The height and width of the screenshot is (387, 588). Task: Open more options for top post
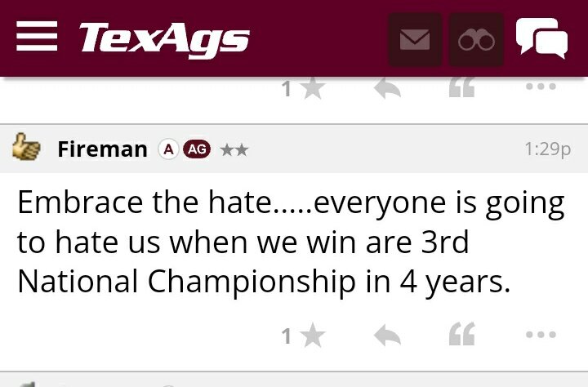(x=541, y=87)
